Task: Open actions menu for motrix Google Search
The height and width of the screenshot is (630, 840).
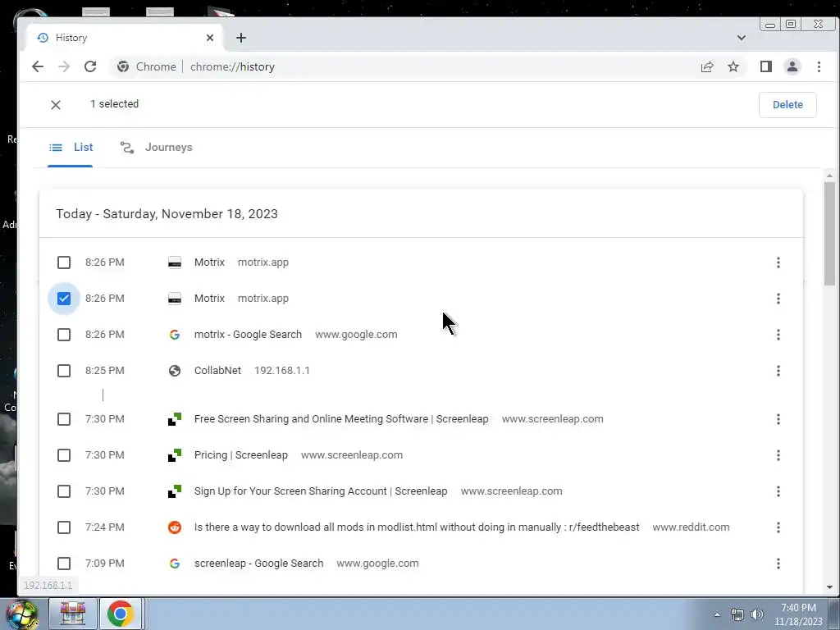Action: [778, 335]
